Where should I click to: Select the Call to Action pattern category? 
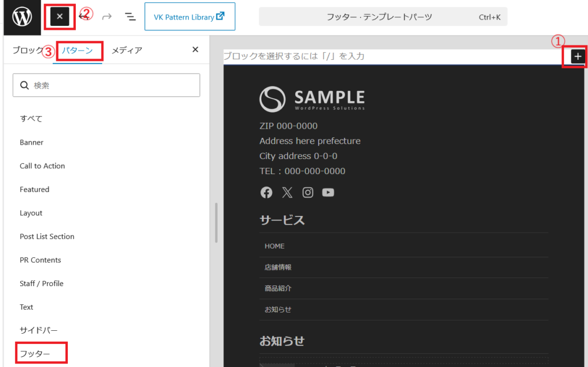tap(42, 166)
